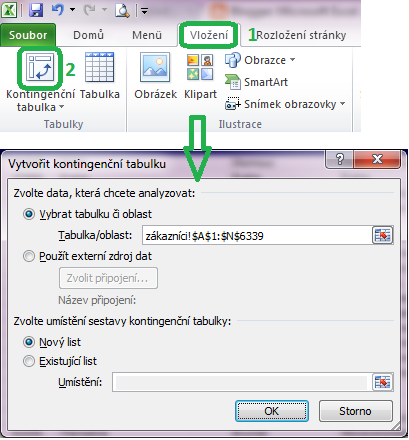The height and width of the screenshot is (440, 409).
Task: Open the Vložení ribbon tab
Action: tap(209, 35)
